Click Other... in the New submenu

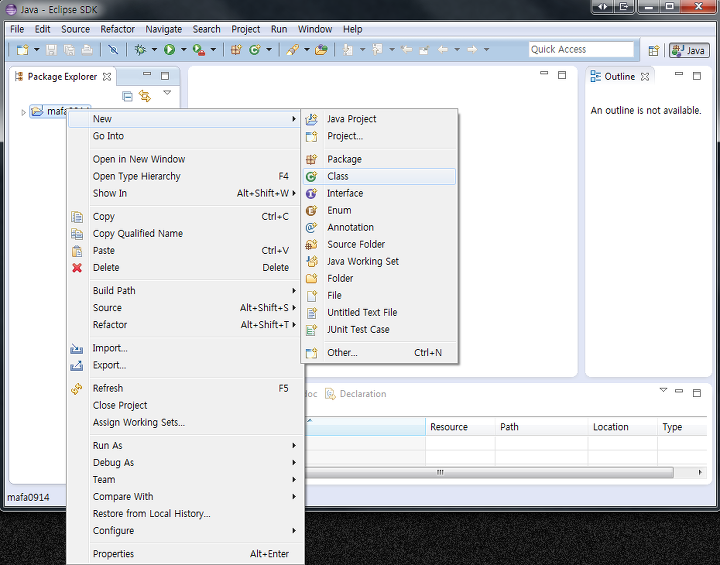(x=380, y=353)
